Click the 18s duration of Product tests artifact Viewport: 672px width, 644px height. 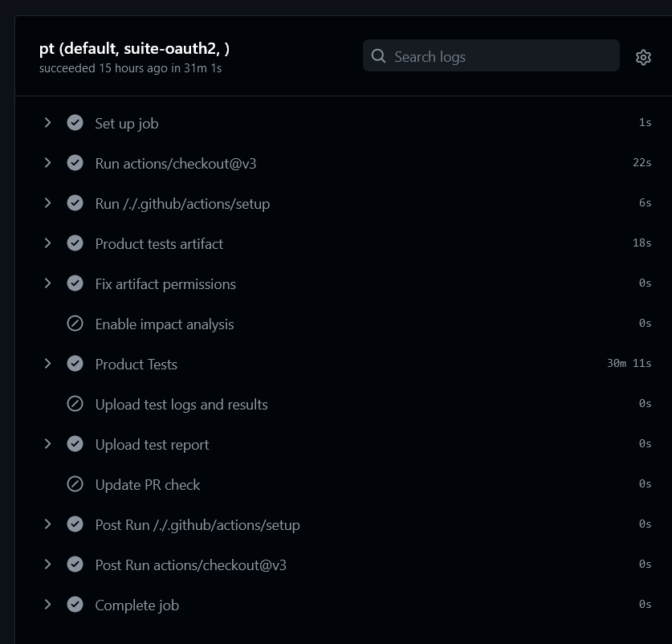[x=642, y=243]
